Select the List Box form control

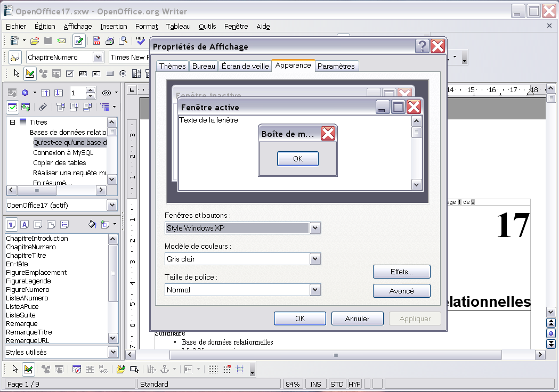(136, 74)
